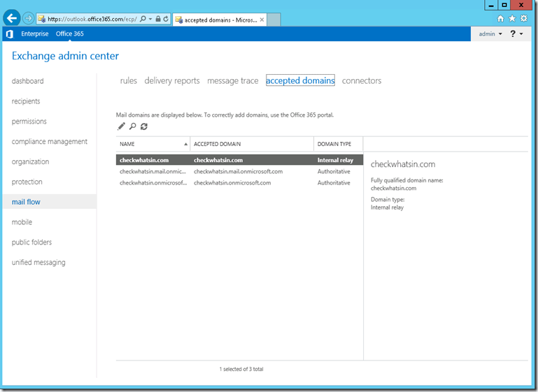Open unified messaging in sidebar
Image resolution: width=538 pixels, height=392 pixels.
[x=38, y=263]
